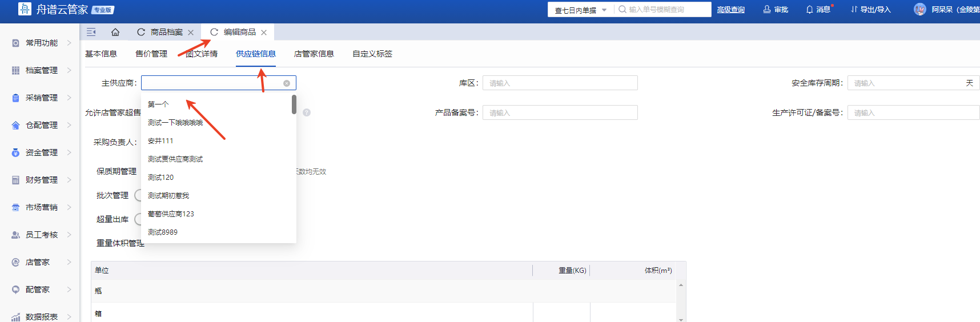Click the refresh icon on the 编辑商品 tab
This screenshot has height=322, width=980.
(x=214, y=32)
